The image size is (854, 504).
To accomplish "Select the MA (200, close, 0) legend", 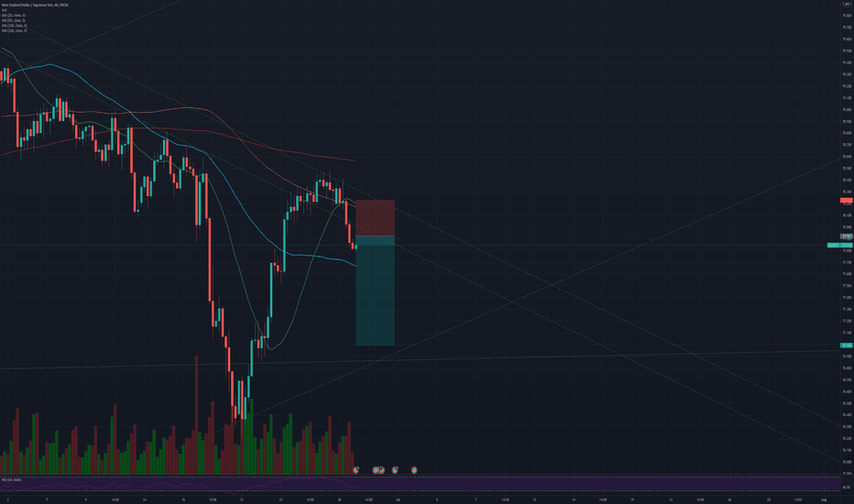I will pos(14,30).
